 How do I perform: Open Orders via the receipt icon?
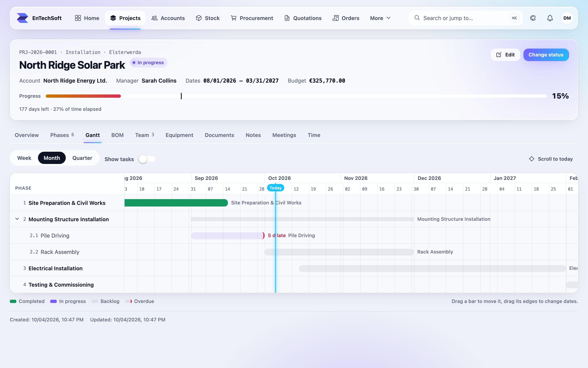pyautogui.click(x=335, y=18)
